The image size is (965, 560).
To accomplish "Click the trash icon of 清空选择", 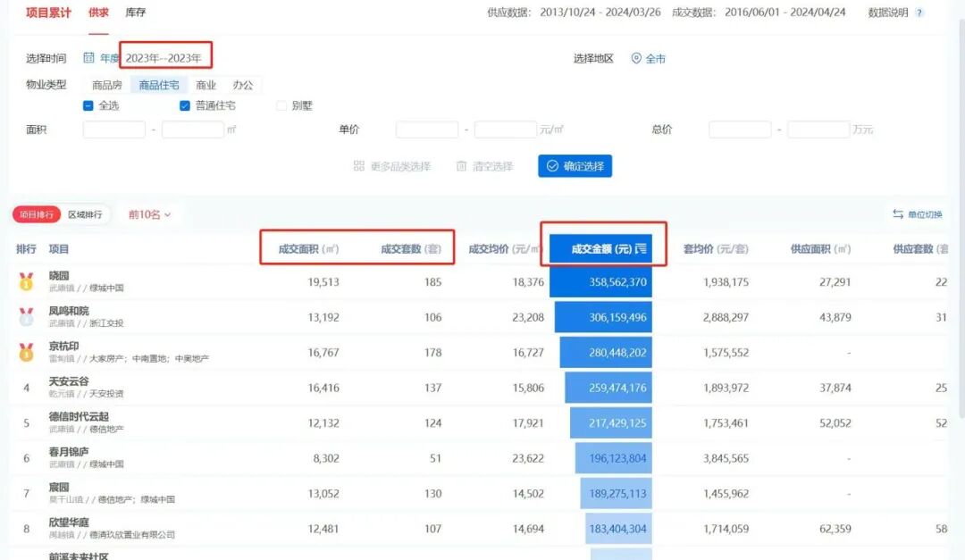I will 461,166.
